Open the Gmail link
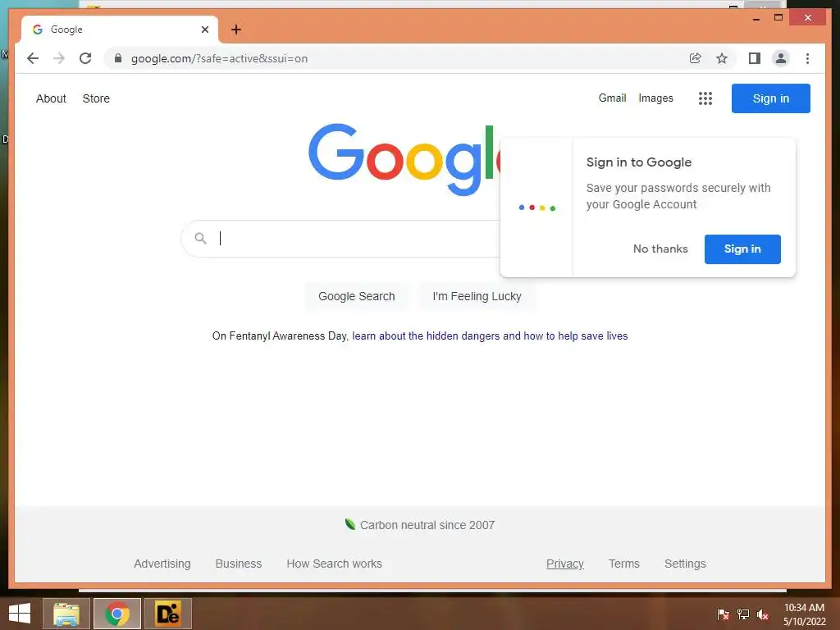The height and width of the screenshot is (630, 840). (x=612, y=98)
